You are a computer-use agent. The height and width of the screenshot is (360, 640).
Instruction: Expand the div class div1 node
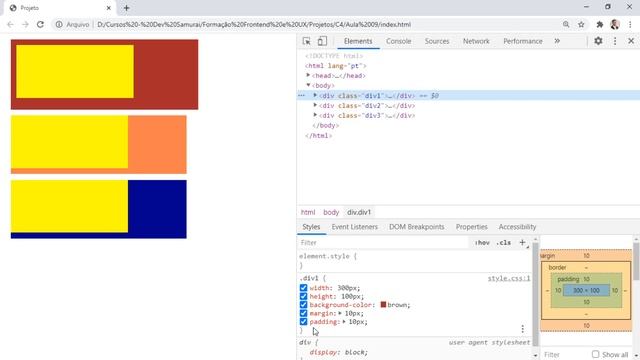click(315, 95)
